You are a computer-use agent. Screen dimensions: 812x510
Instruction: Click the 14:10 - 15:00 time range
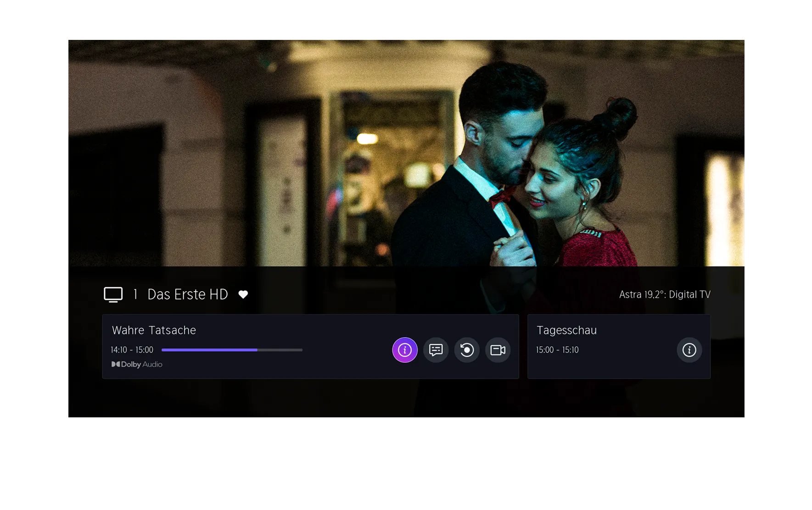click(x=132, y=350)
